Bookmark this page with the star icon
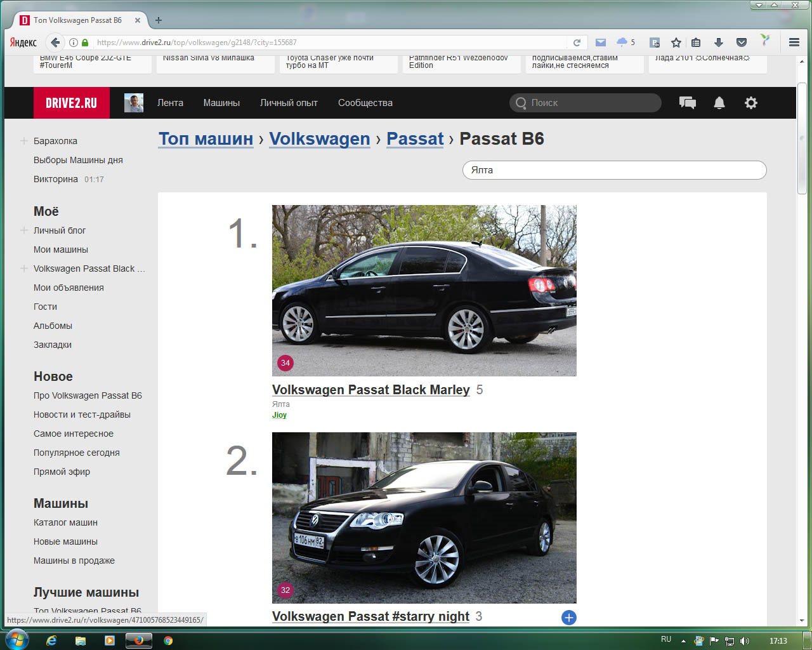This screenshot has width=812, height=650. pyautogui.click(x=676, y=43)
